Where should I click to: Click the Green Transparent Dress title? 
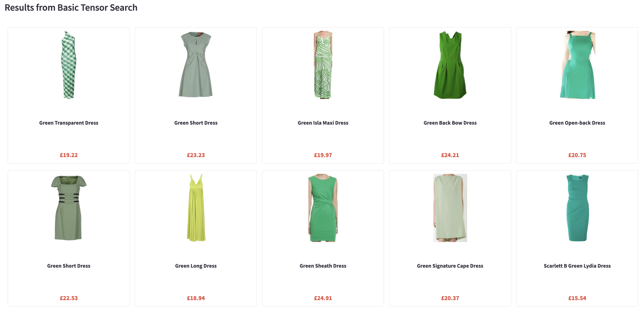(x=69, y=123)
